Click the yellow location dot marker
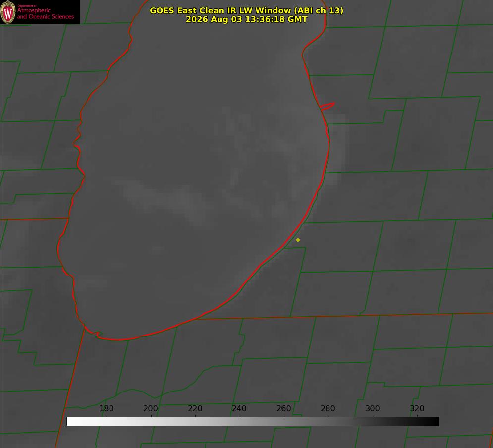Screen dimensions: 493x448 298,240
